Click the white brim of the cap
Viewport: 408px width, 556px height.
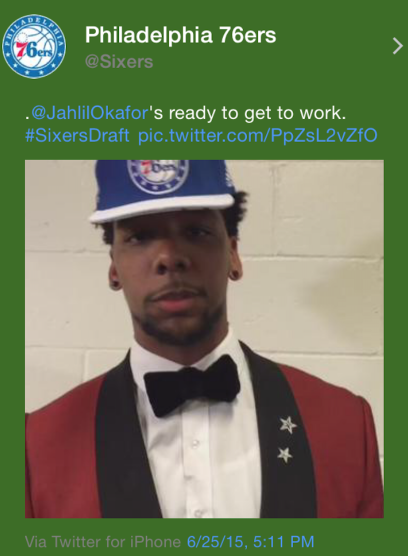(161, 207)
